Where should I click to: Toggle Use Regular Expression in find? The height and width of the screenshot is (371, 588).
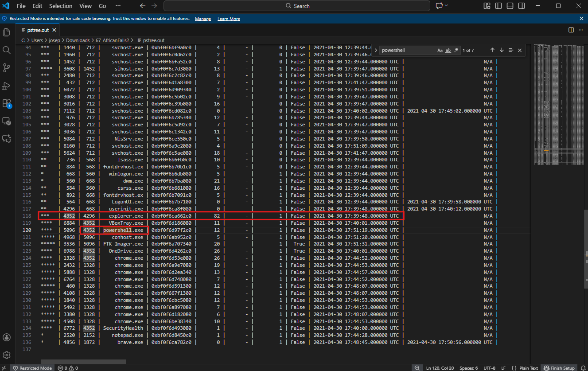456,51
